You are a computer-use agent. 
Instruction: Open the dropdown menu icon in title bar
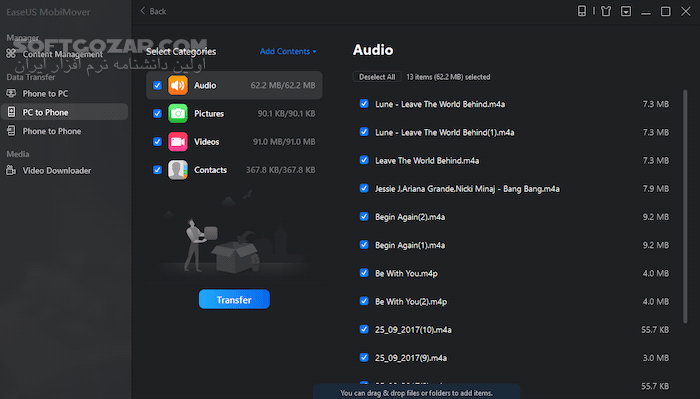point(626,11)
